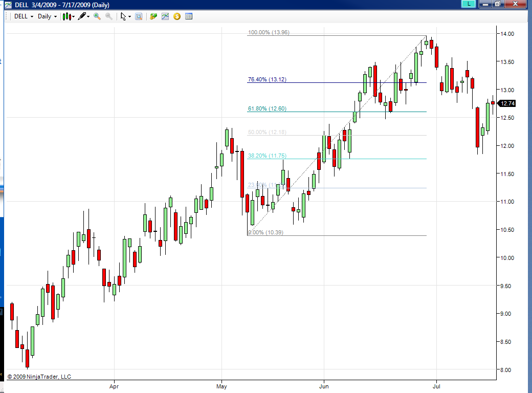Image resolution: width=532 pixels, height=393 pixels.
Task: Expand the chart style dropdown arrow
Action: [73, 16]
